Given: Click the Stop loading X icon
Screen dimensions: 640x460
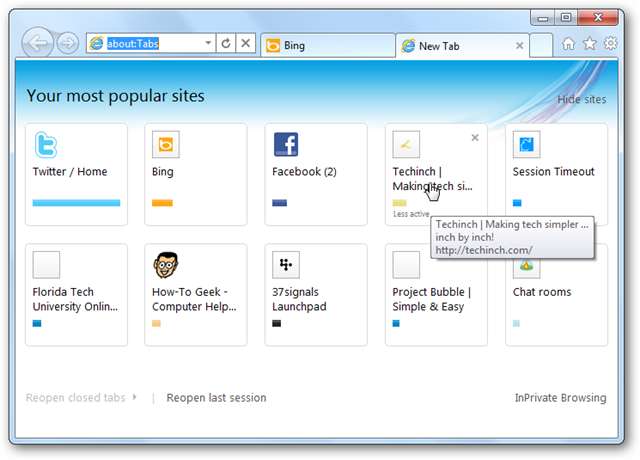Looking at the screenshot, I should (246, 44).
